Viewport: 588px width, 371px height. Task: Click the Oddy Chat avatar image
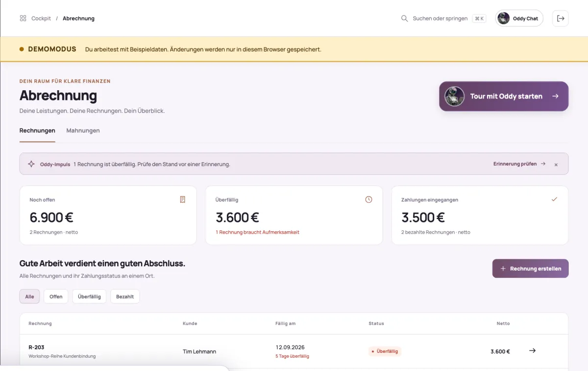(x=503, y=19)
